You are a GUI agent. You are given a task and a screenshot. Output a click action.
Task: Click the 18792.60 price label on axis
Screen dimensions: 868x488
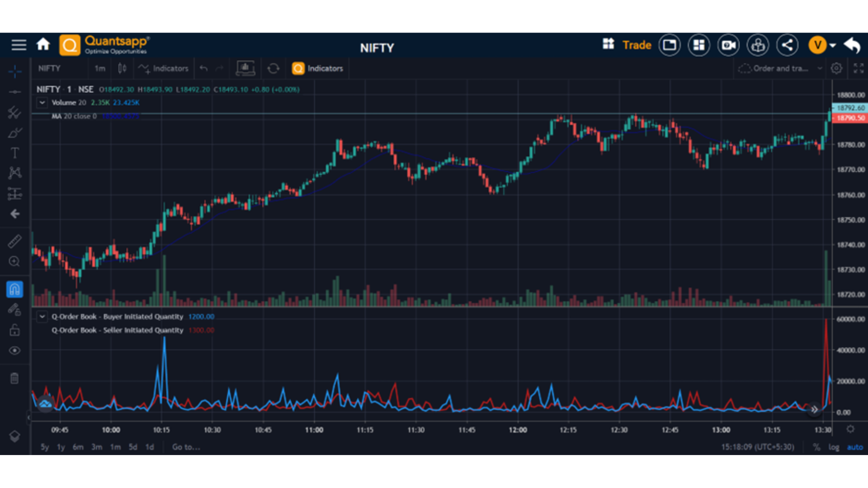[850, 108]
